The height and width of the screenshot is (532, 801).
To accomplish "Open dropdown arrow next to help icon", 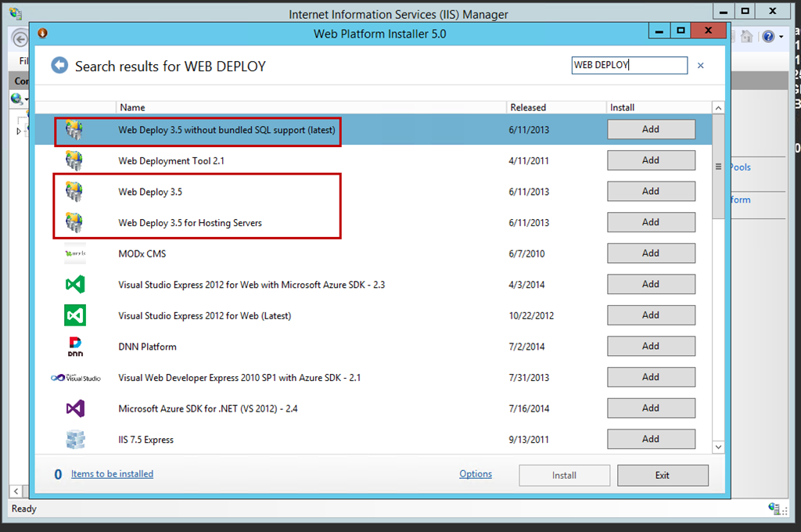I will click(x=781, y=37).
